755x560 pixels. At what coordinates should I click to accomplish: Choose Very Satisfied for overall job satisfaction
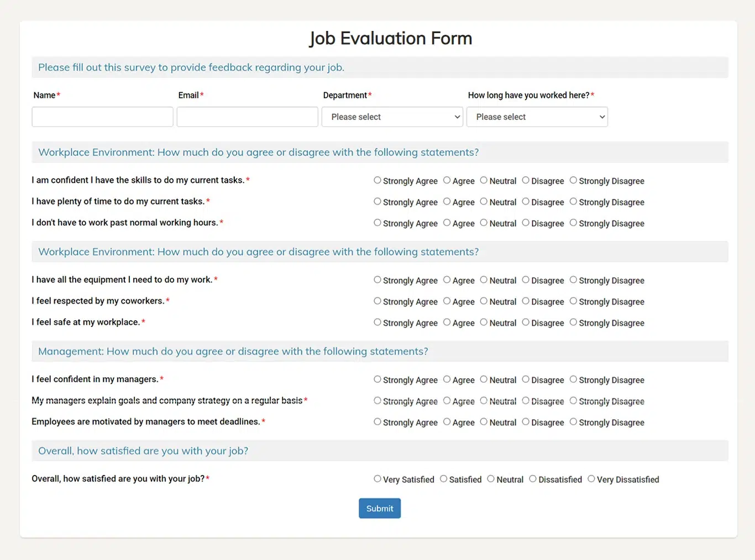click(x=377, y=479)
